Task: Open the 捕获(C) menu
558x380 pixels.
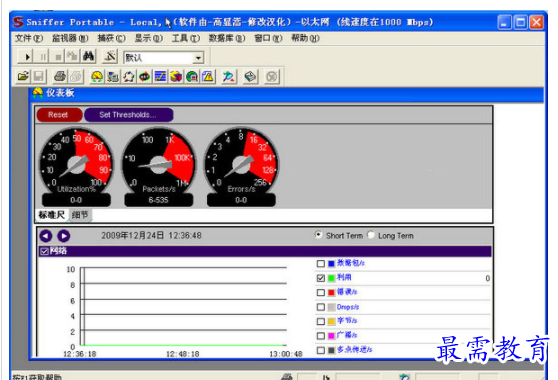Action: point(111,38)
